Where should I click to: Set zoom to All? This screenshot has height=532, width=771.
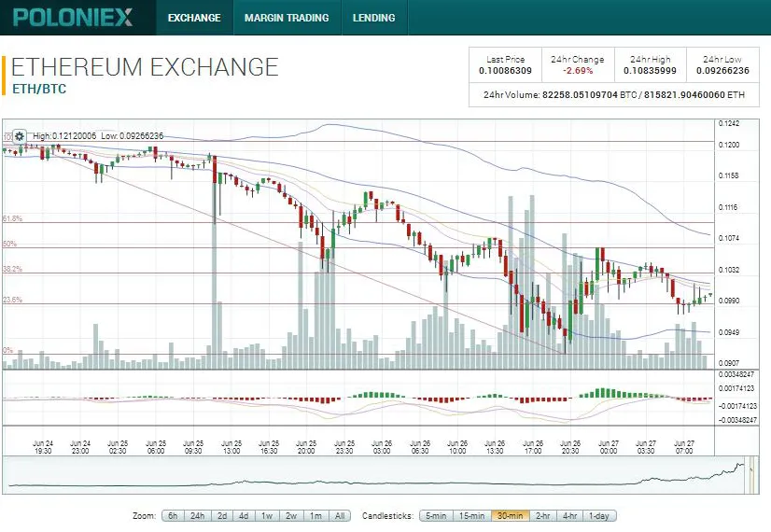[x=339, y=516]
